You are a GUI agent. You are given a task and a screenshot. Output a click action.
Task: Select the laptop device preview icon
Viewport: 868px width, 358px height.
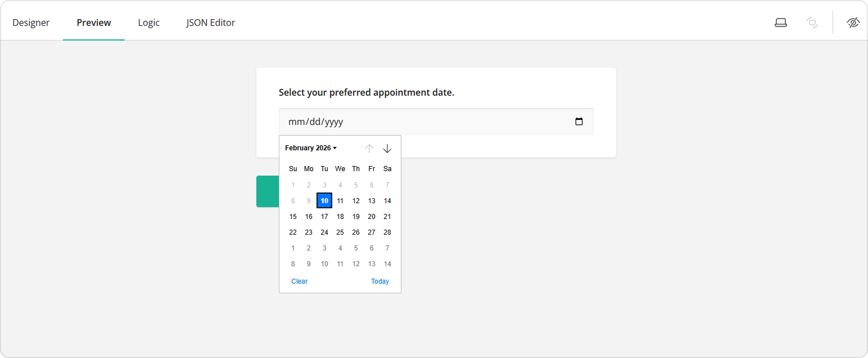[781, 23]
